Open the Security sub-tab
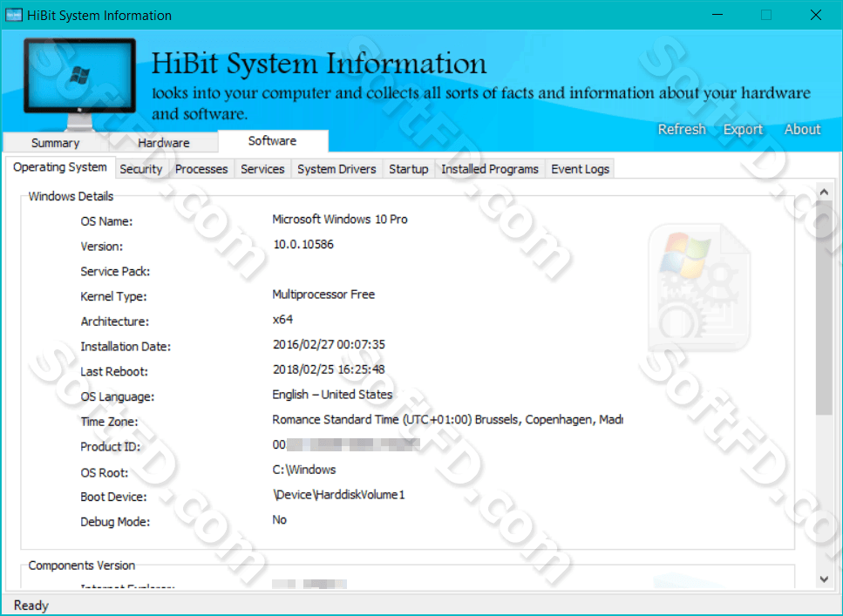 coord(141,169)
